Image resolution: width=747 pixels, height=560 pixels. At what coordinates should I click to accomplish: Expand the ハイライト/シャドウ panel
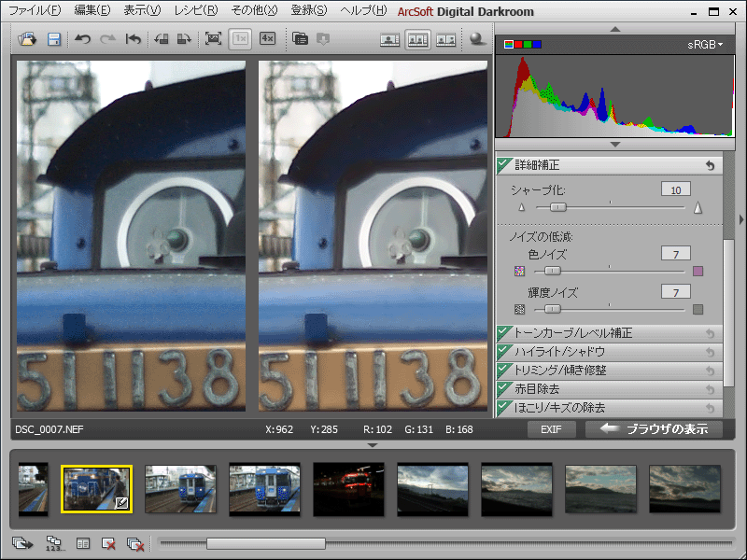560,352
